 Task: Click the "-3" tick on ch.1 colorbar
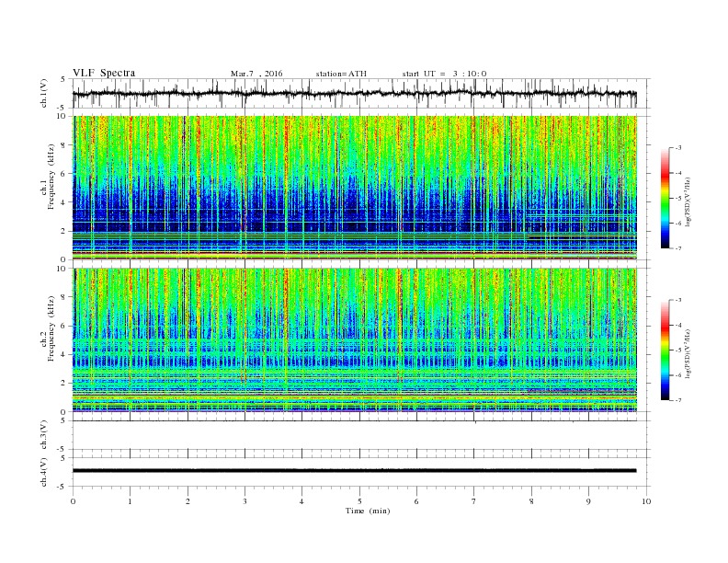coord(677,148)
